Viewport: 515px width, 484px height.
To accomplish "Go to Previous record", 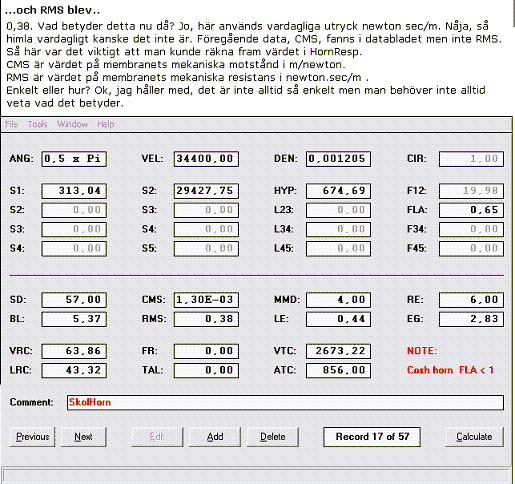I will tap(32, 437).
